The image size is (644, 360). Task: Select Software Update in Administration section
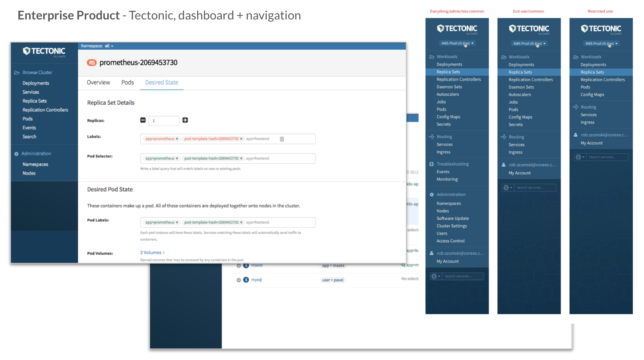tap(452, 219)
